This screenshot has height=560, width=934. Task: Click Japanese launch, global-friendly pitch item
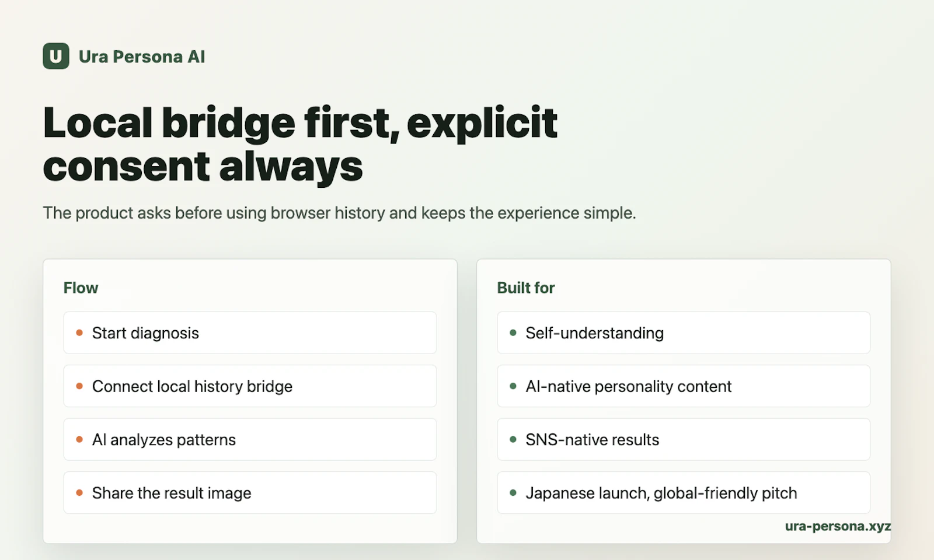coord(684,493)
